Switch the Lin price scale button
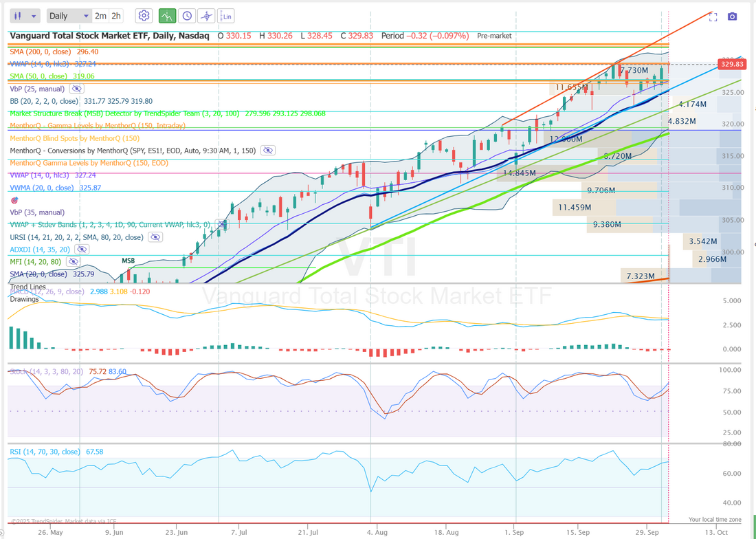This screenshot has width=756, height=539. 225,16
